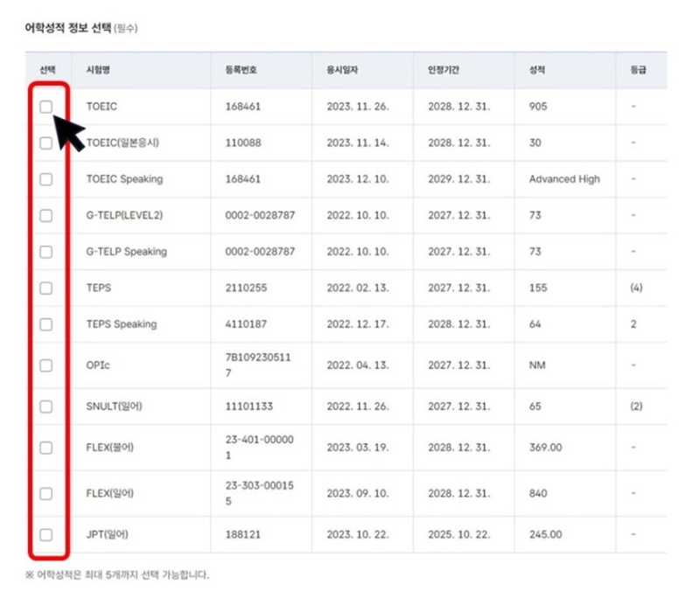Screen dimensions: 700x598
Task: Select the G-TELP Speaking checkbox
Action: tap(48, 251)
